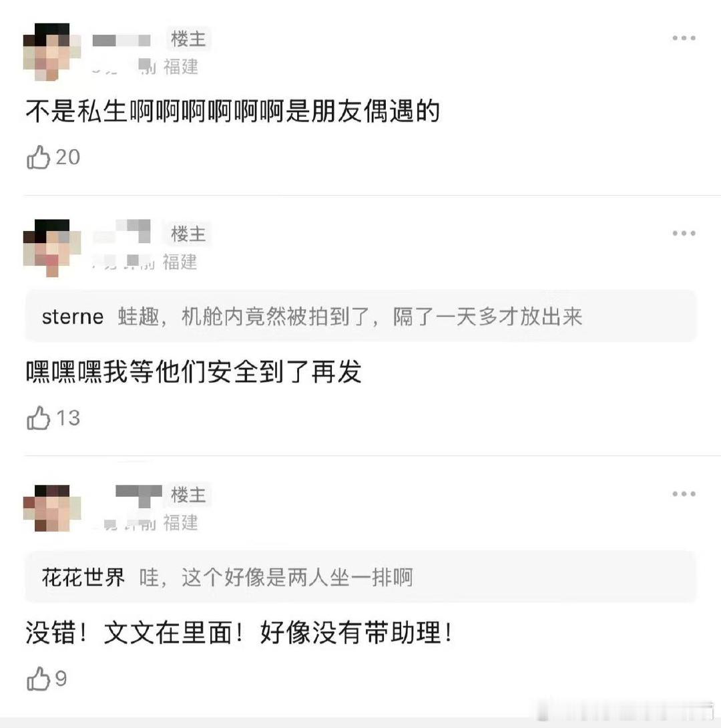721x728 pixels.
Task: Open quoted reply from 花花世界
Action: tap(360, 577)
